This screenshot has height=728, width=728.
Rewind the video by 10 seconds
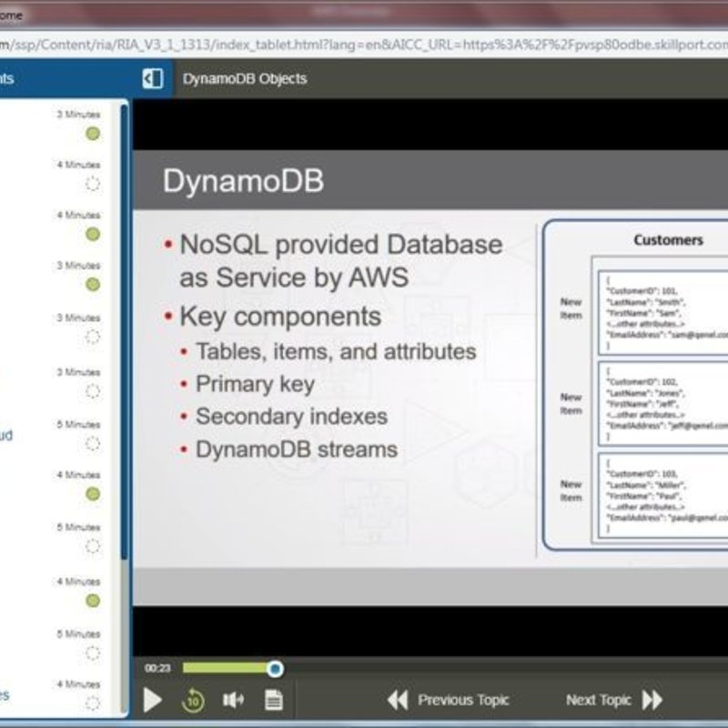coord(193,700)
